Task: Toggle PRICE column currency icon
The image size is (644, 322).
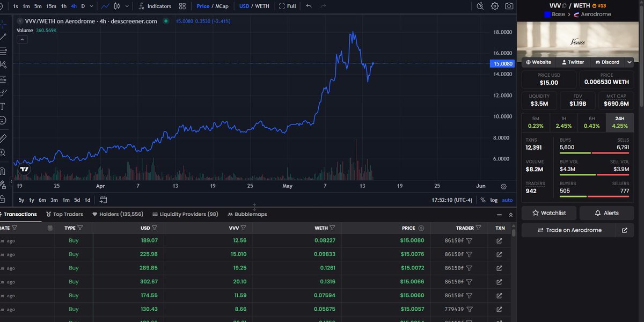Action: (421, 228)
